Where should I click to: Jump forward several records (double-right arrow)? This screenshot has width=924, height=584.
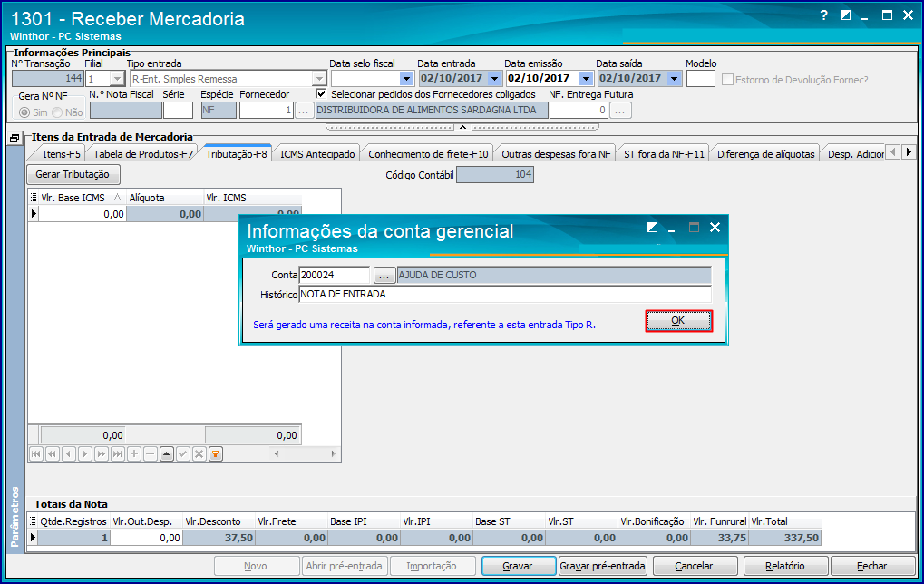pyautogui.click(x=102, y=453)
